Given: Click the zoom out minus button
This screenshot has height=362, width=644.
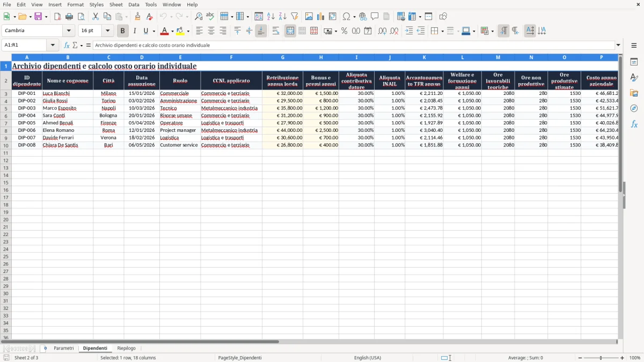Looking at the screenshot, I should (x=580, y=358).
